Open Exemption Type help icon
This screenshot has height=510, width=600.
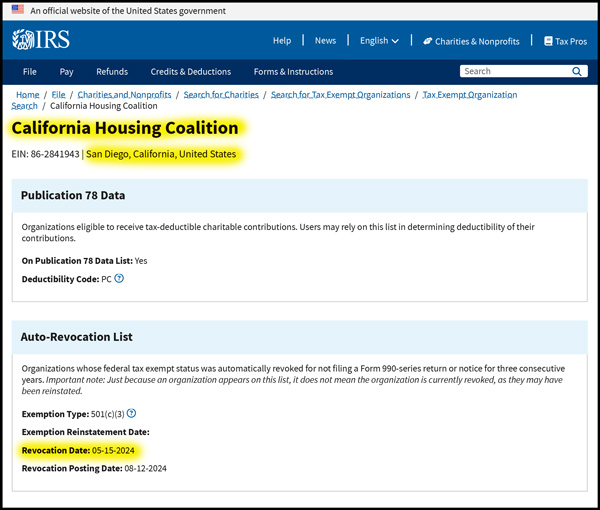click(x=131, y=413)
